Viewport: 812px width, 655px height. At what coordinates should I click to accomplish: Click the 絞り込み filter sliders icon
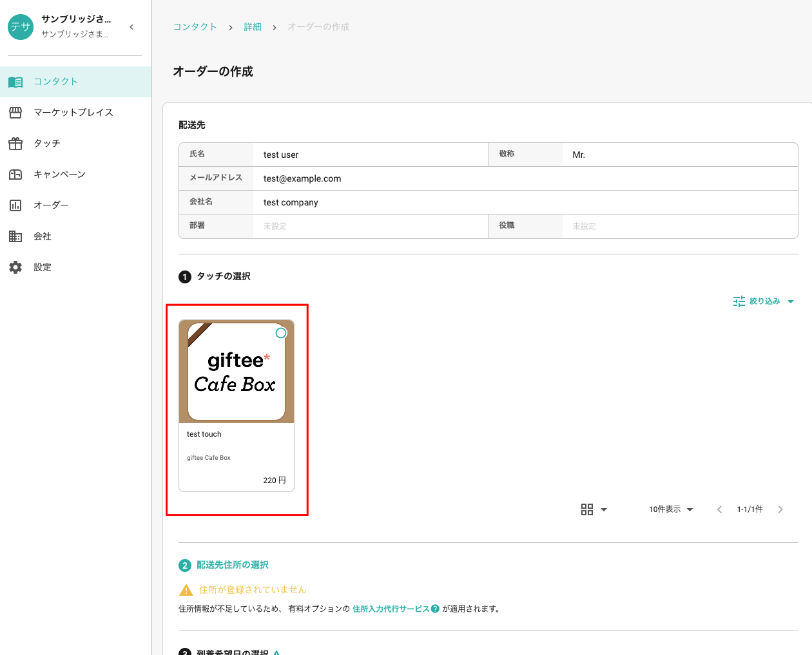(739, 301)
